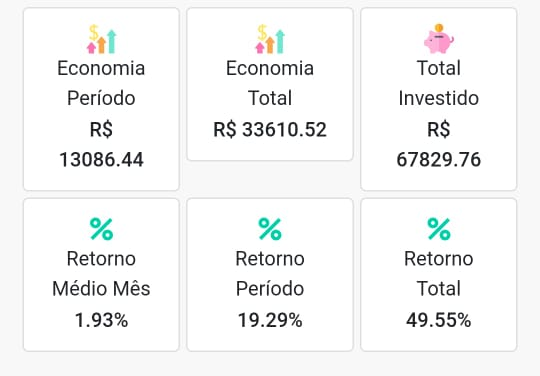The height and width of the screenshot is (376, 540).
Task: Click the Economia Período growth arrows icon
Action: [x=101, y=39]
